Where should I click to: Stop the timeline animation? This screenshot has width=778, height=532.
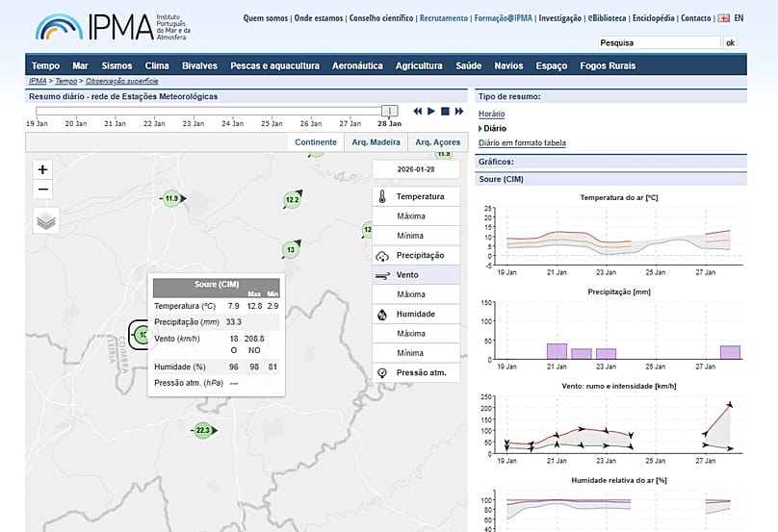(445, 112)
